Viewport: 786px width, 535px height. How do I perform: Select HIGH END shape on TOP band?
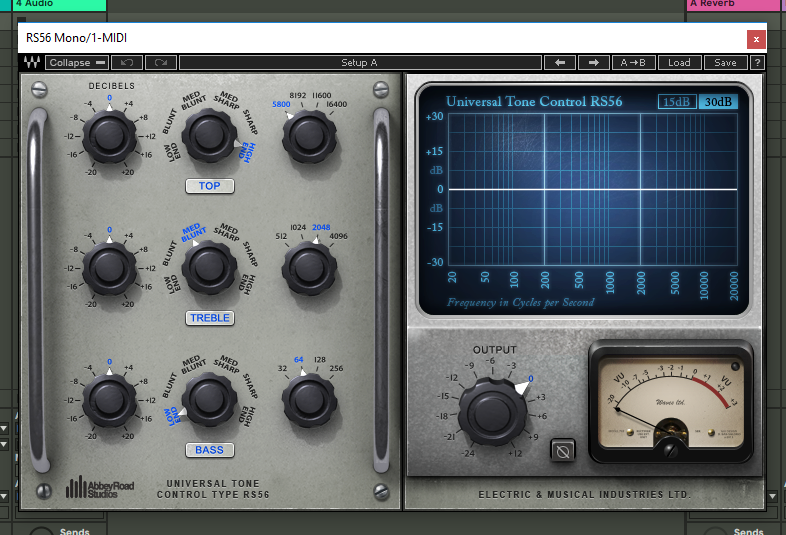coord(248,152)
